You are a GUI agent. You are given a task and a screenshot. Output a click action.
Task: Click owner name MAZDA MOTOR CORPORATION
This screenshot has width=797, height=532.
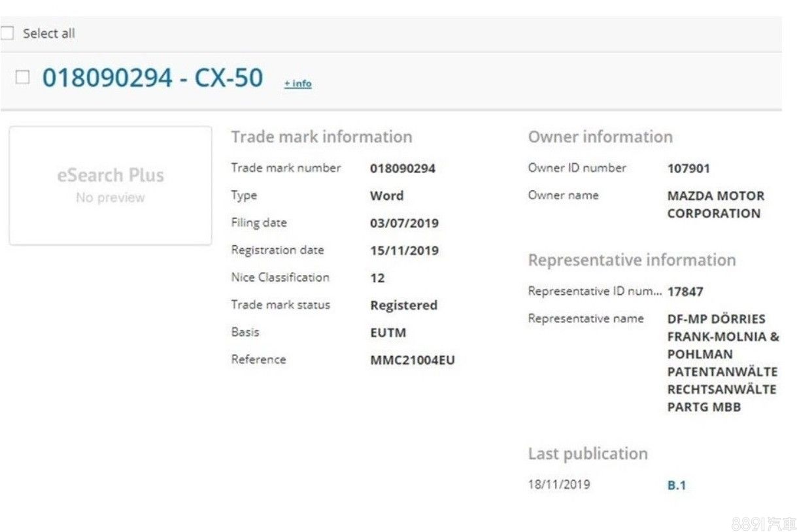click(715, 205)
